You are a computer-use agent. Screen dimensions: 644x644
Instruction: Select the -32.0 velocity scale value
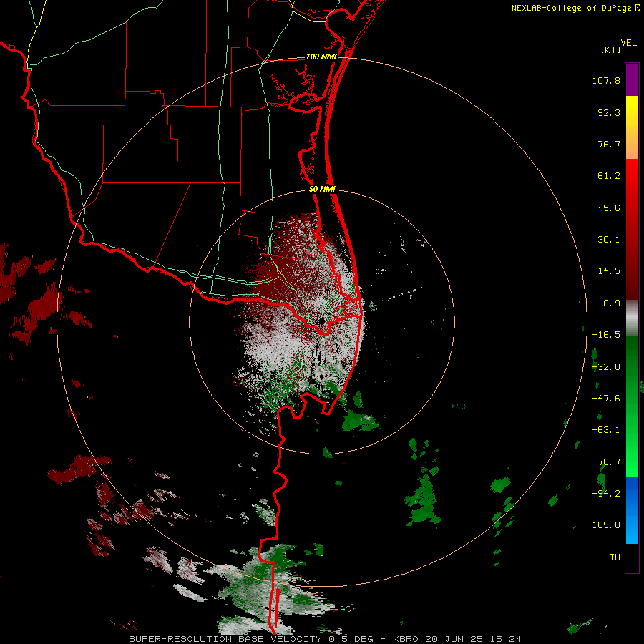[606, 367]
